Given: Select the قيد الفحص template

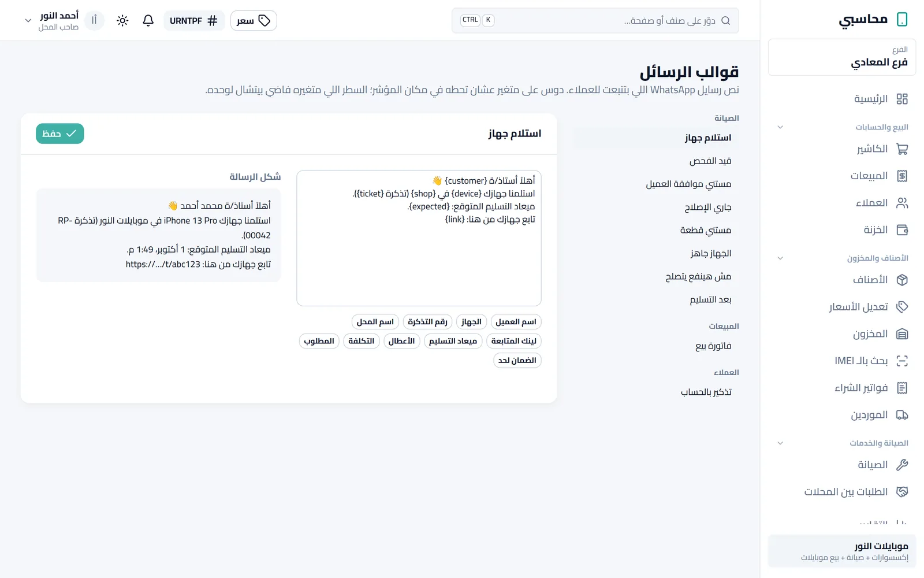Looking at the screenshot, I should click(656, 161).
